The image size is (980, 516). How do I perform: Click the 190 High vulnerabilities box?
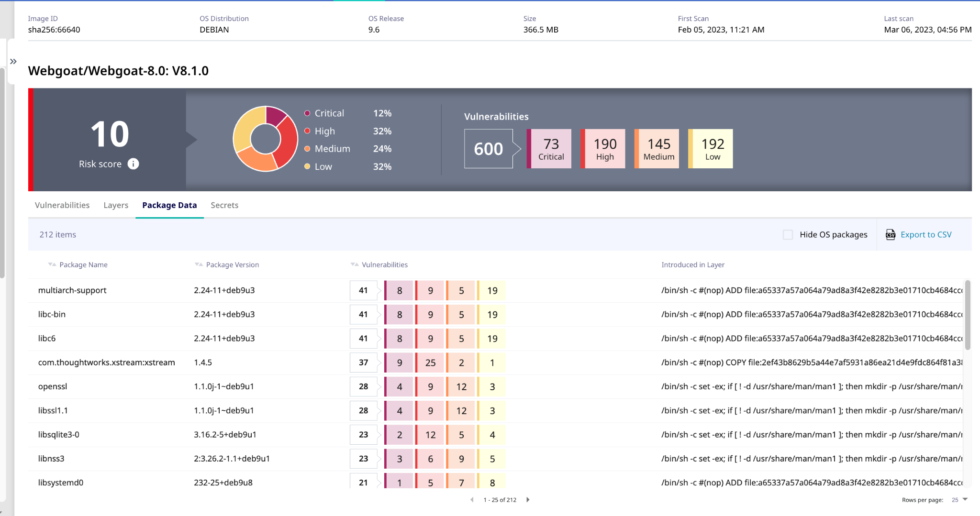click(x=604, y=149)
